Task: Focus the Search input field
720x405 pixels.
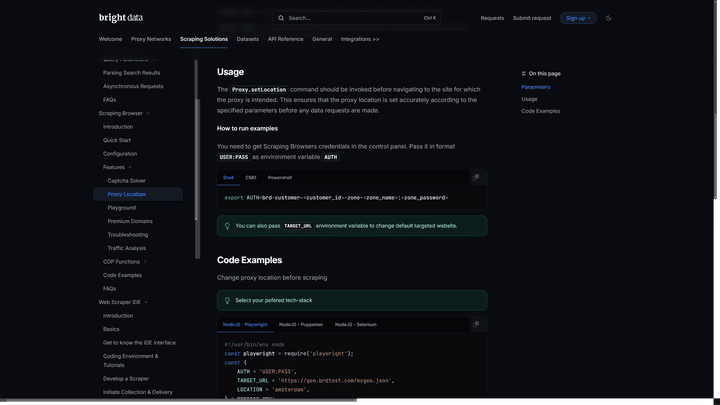Action: click(x=356, y=18)
